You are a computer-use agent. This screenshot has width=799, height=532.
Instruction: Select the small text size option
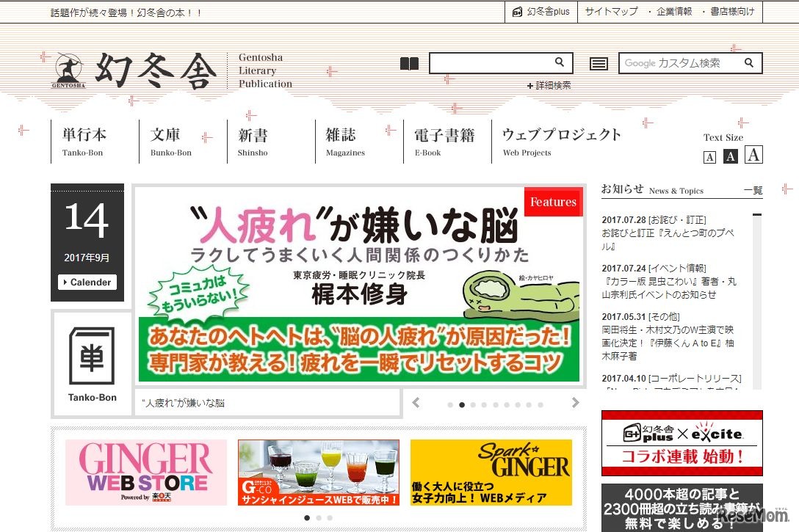coord(709,157)
